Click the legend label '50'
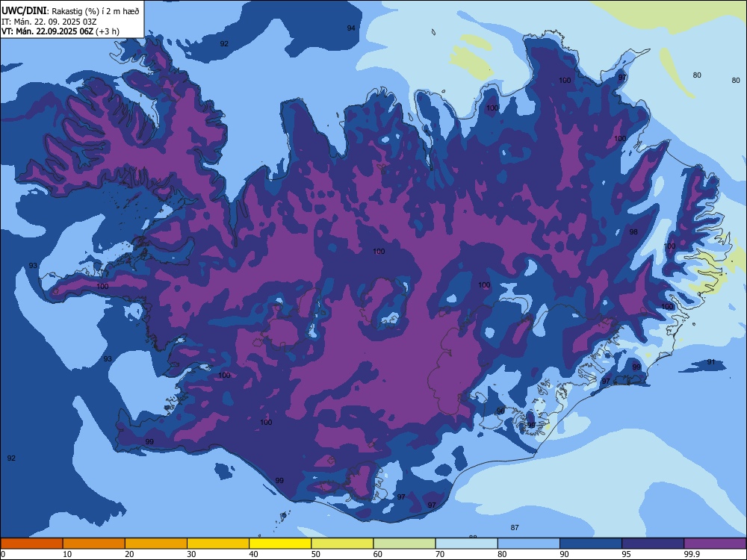 (315, 554)
